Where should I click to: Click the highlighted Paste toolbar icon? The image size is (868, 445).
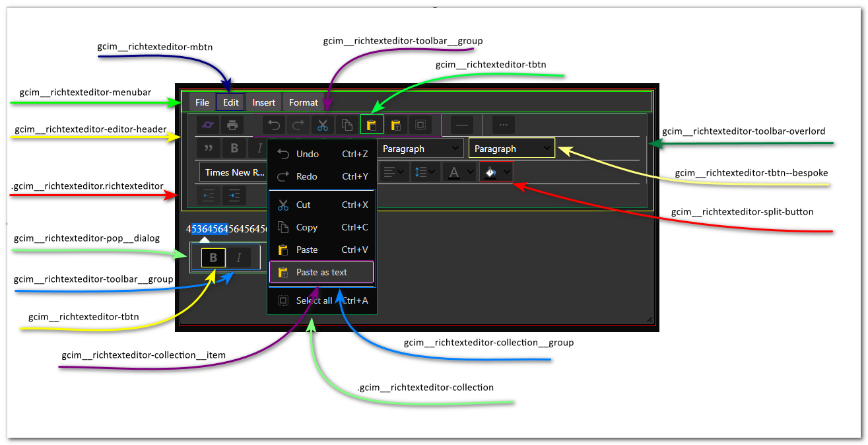pos(372,125)
